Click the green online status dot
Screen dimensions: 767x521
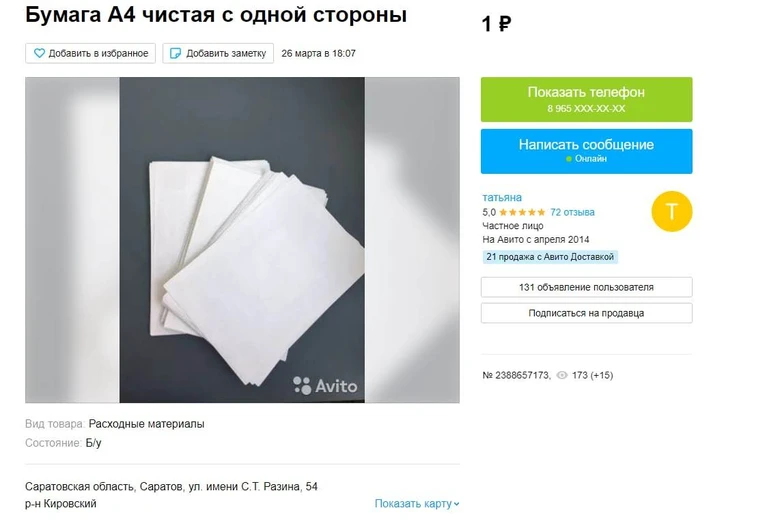click(x=568, y=159)
